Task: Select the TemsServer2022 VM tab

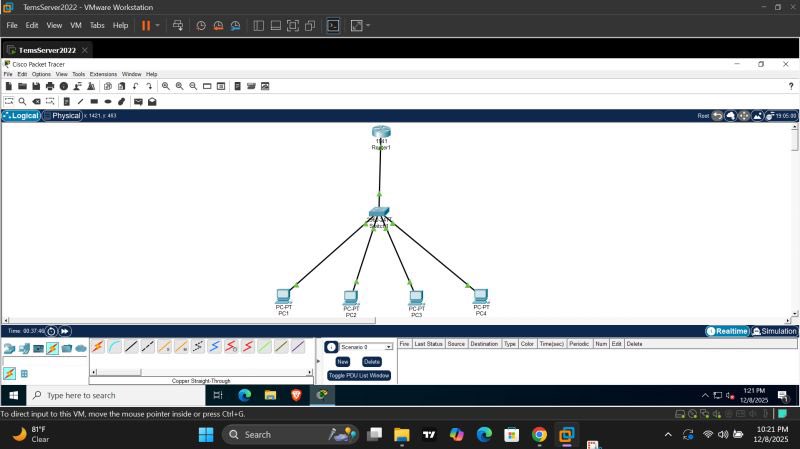Action: [x=46, y=50]
